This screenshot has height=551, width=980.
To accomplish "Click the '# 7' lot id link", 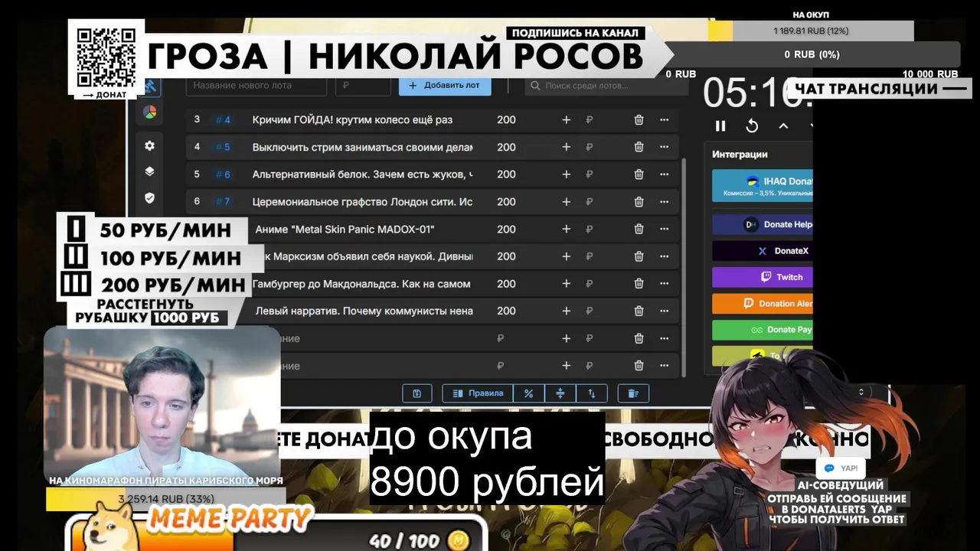I will point(223,202).
